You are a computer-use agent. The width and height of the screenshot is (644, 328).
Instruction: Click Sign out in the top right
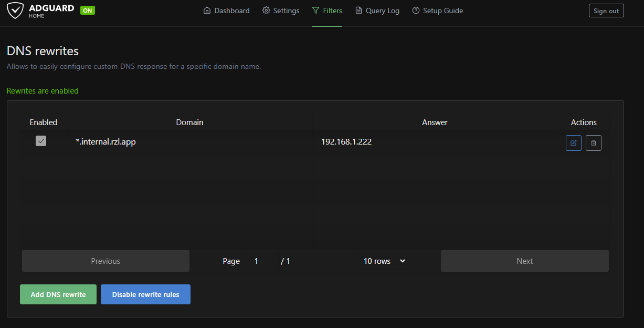click(606, 10)
